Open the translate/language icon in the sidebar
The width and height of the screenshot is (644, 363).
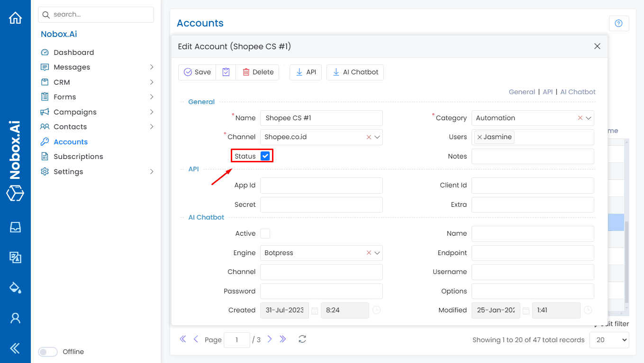(15, 257)
